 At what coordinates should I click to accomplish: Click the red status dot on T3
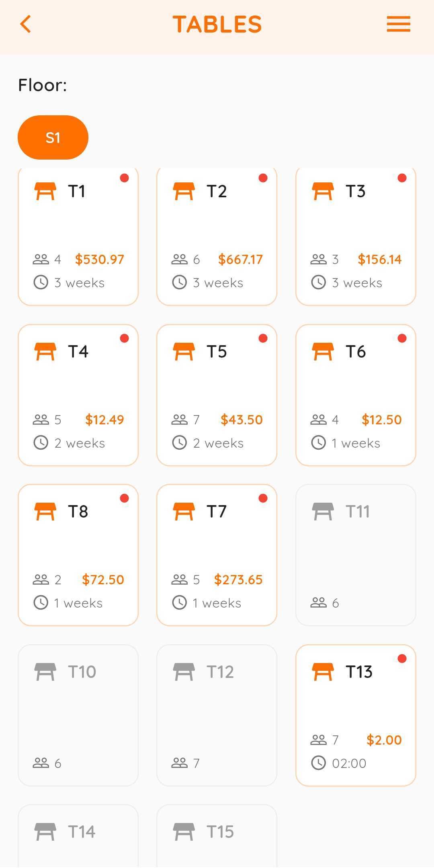pos(402,178)
